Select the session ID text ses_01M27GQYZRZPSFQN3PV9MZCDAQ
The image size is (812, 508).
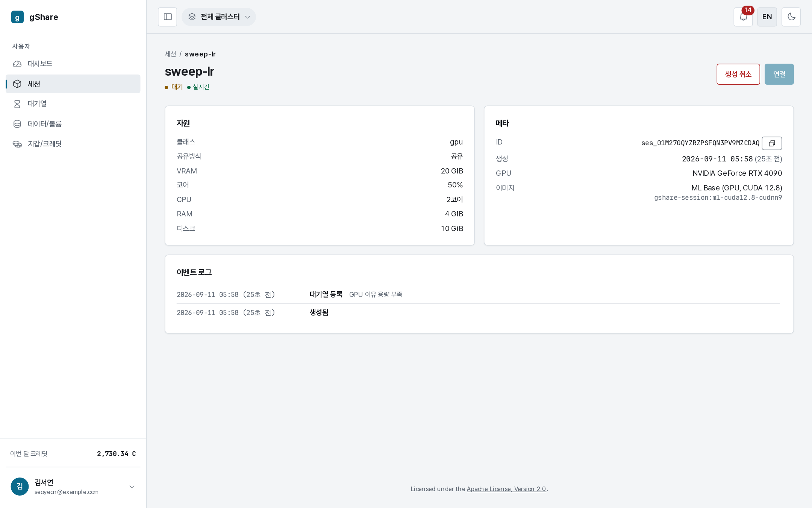click(x=700, y=143)
